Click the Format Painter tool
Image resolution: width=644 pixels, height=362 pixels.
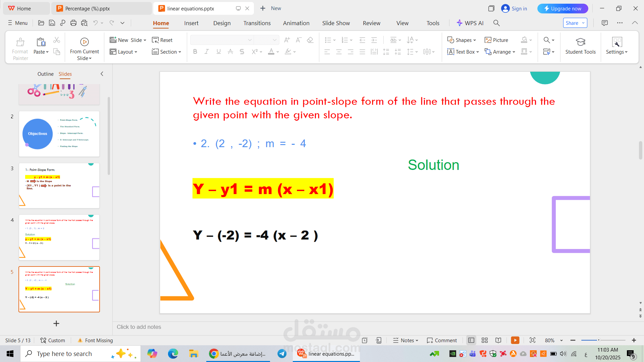click(20, 49)
